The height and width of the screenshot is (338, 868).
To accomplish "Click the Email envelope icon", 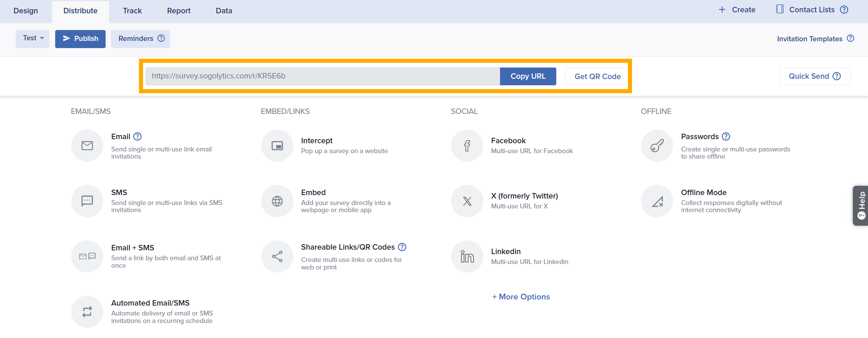I will pyautogui.click(x=87, y=146).
